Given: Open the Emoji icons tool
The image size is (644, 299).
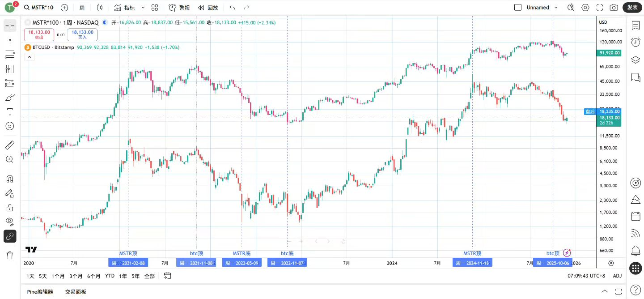Looking at the screenshot, I should pyautogui.click(x=10, y=126).
